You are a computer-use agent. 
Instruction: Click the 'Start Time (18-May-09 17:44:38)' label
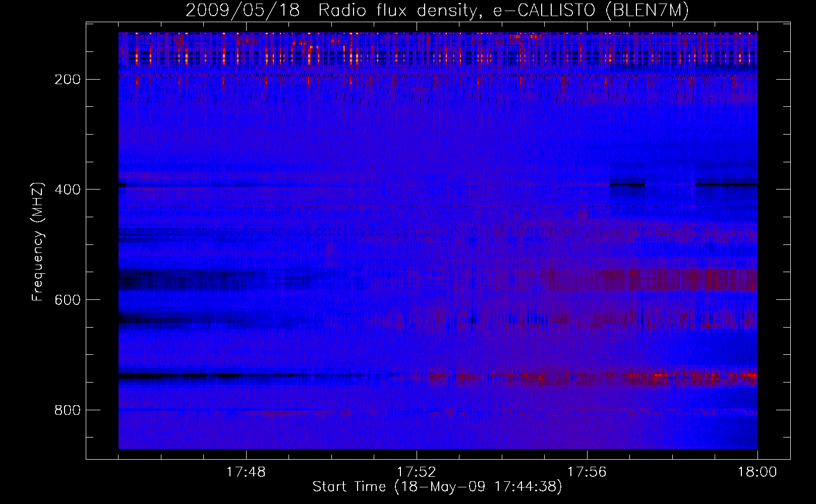437,487
